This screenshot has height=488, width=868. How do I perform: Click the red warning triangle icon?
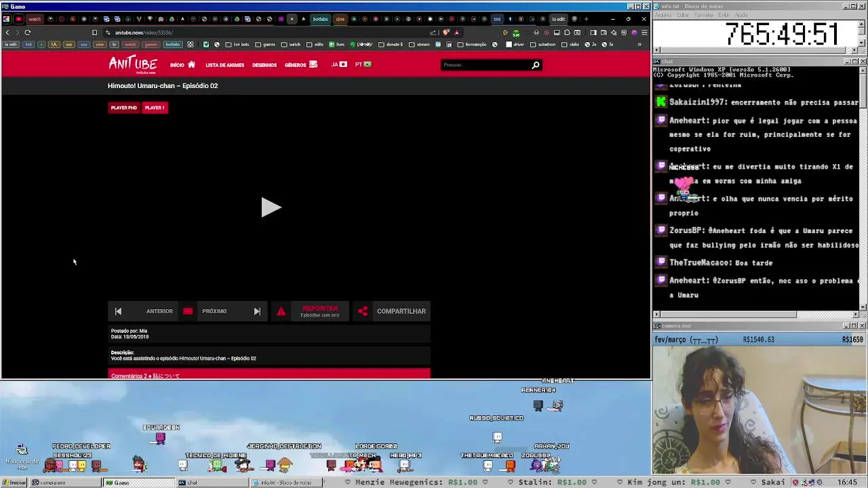(281, 311)
